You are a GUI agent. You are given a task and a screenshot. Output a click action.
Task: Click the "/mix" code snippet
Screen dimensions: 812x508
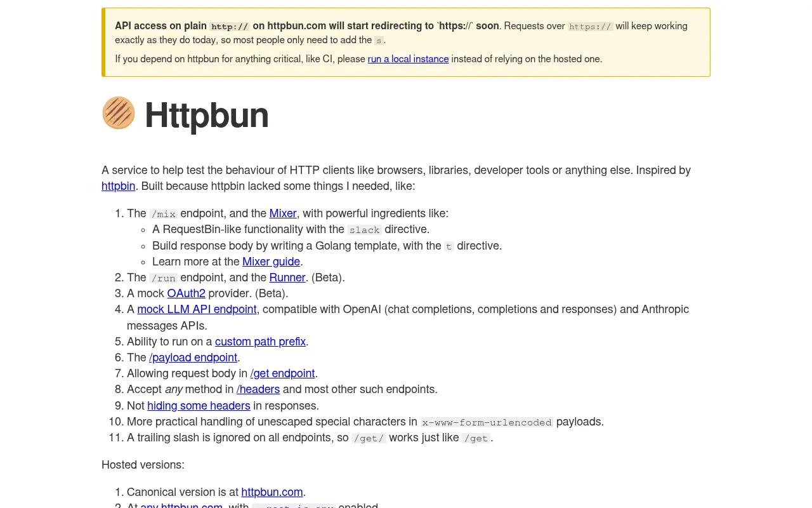pyautogui.click(x=164, y=214)
